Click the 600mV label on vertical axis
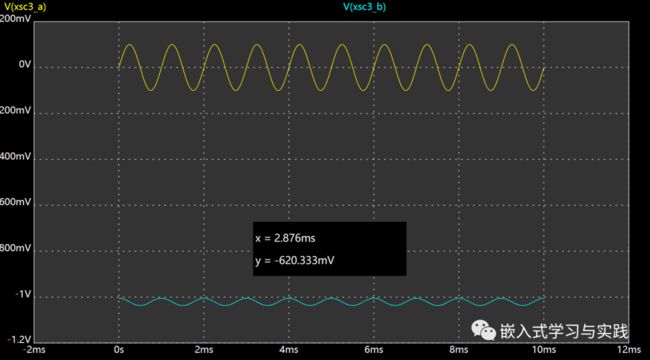Screen dimensions: 650x360 16,202
